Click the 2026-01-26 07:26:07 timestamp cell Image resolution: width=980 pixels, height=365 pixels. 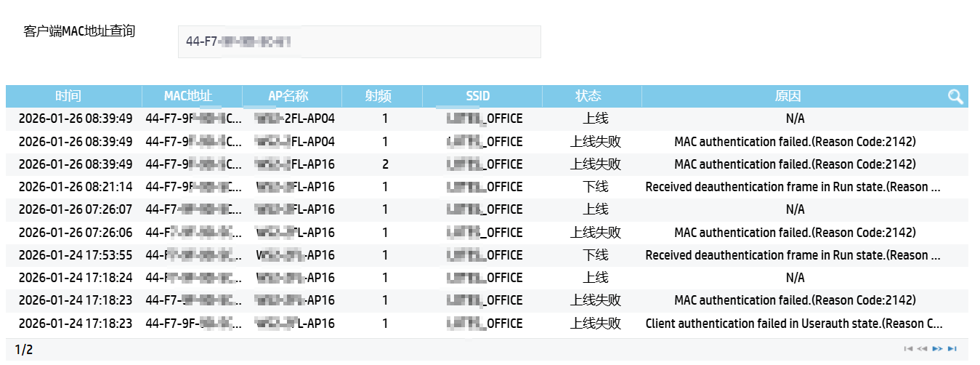[76, 209]
